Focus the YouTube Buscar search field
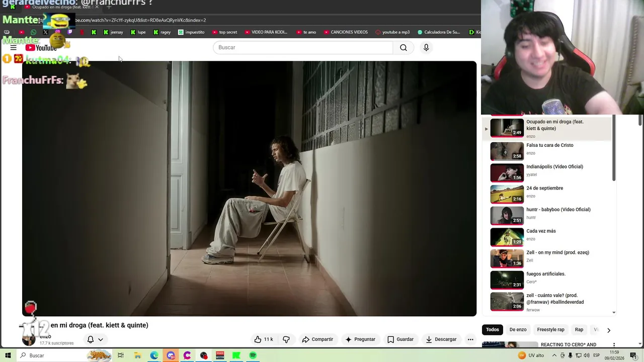This screenshot has height=362, width=644. coord(303,47)
